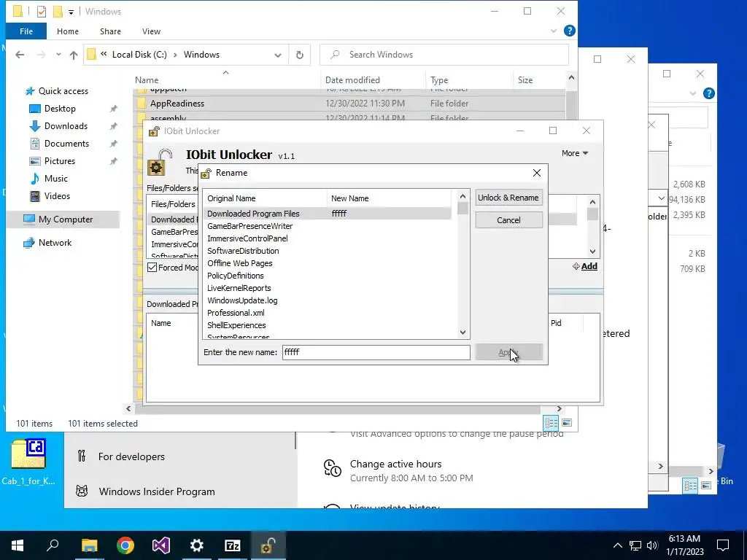Select the AppReadiness folder
This screenshot has width=747, height=560.
pos(177,104)
